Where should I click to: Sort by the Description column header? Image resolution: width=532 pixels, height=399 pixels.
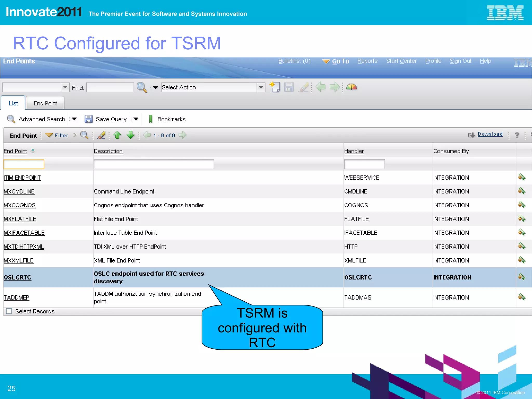click(x=108, y=151)
